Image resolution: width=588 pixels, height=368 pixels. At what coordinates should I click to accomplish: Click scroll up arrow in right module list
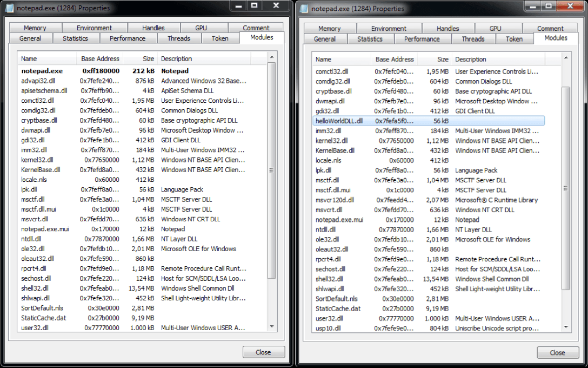(566, 58)
